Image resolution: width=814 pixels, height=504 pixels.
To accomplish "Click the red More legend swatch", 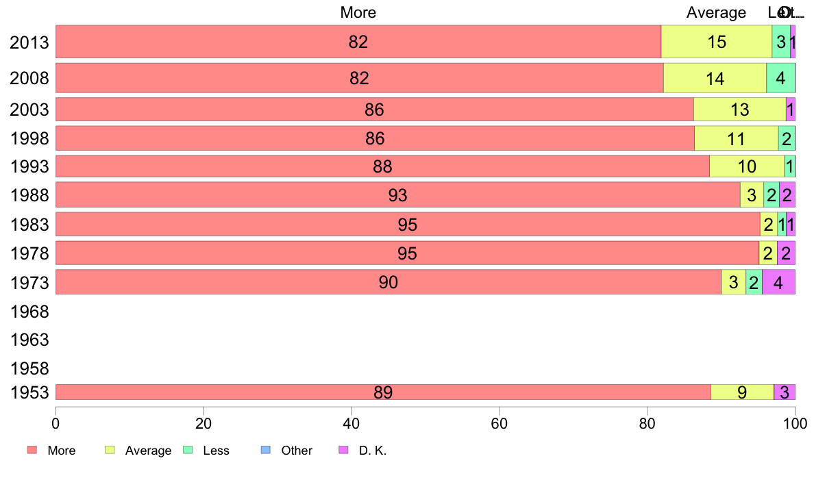I will tap(32, 450).
